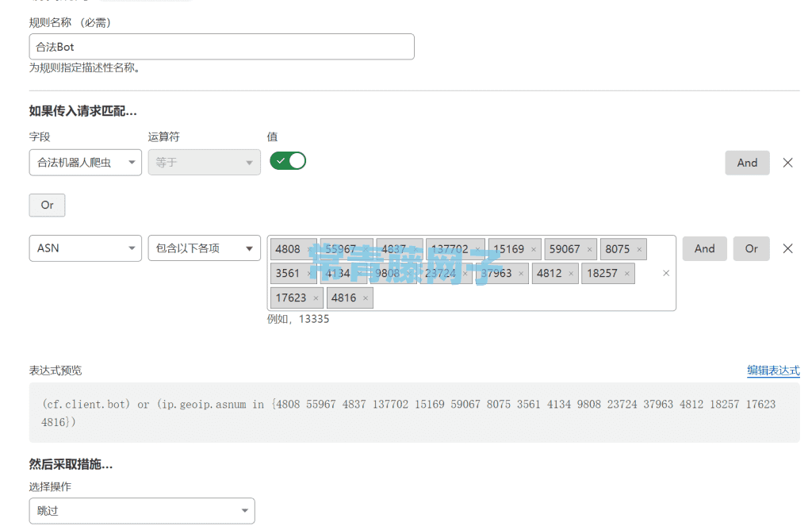Remove ASN tag 8075

click(639, 249)
